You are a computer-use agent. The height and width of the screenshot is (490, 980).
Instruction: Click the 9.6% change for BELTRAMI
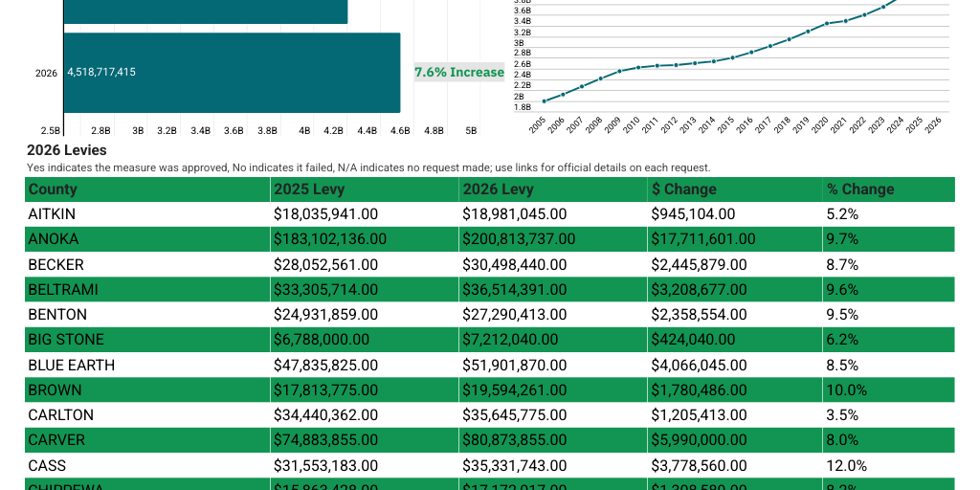pos(889,289)
